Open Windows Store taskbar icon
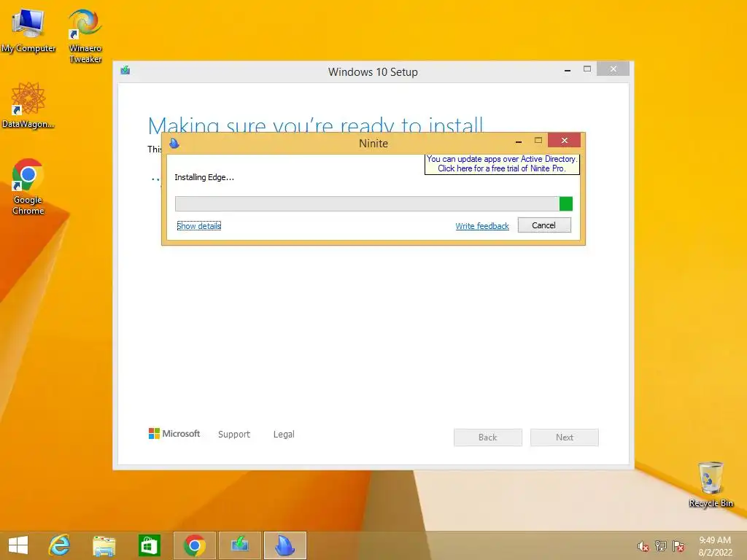Image resolution: width=747 pixels, height=560 pixels. tap(149, 545)
